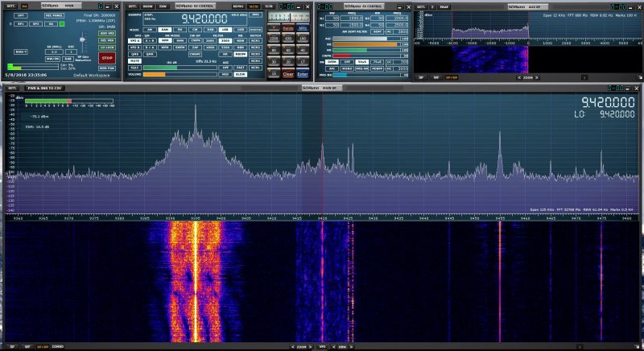Open the REC PANEL
The width and height of the screenshot is (644, 351).
click(x=54, y=15)
